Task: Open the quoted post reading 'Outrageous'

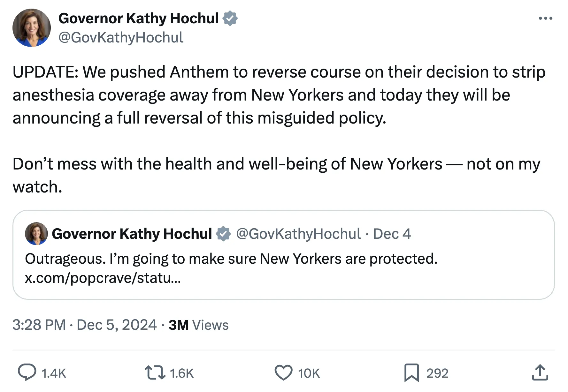Action: click(288, 259)
